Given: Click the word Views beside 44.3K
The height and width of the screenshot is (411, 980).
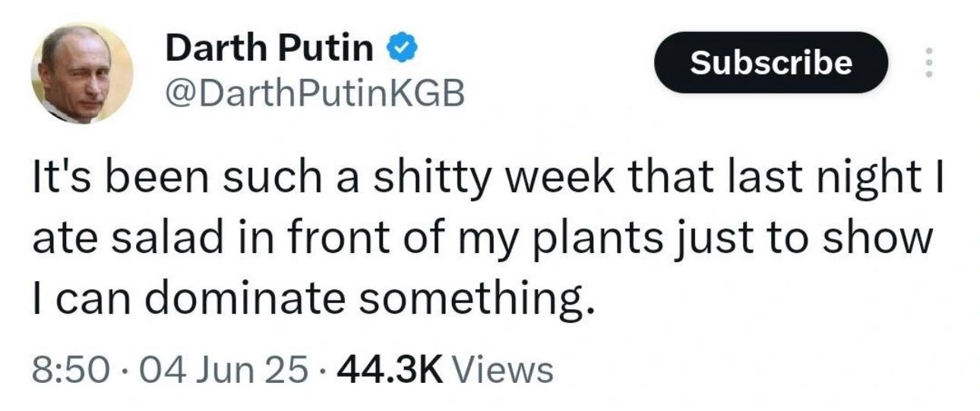Looking at the screenshot, I should (x=502, y=370).
